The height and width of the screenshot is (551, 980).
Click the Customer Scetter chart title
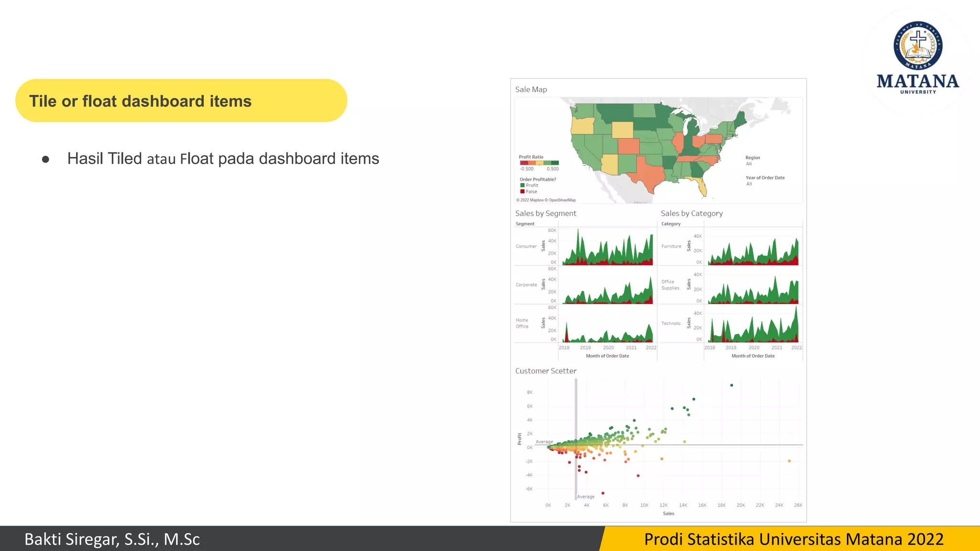pos(546,371)
